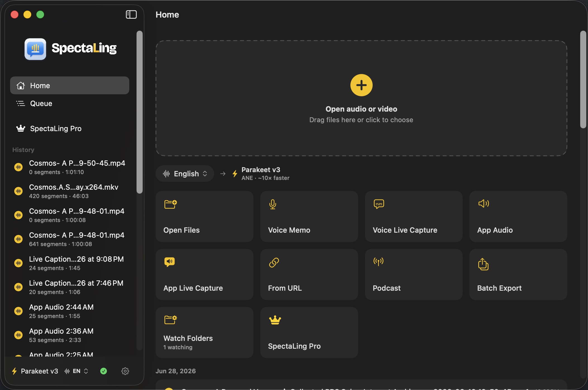Click the From URL link icon
Image resolution: width=588 pixels, height=390 pixels.
tap(274, 263)
